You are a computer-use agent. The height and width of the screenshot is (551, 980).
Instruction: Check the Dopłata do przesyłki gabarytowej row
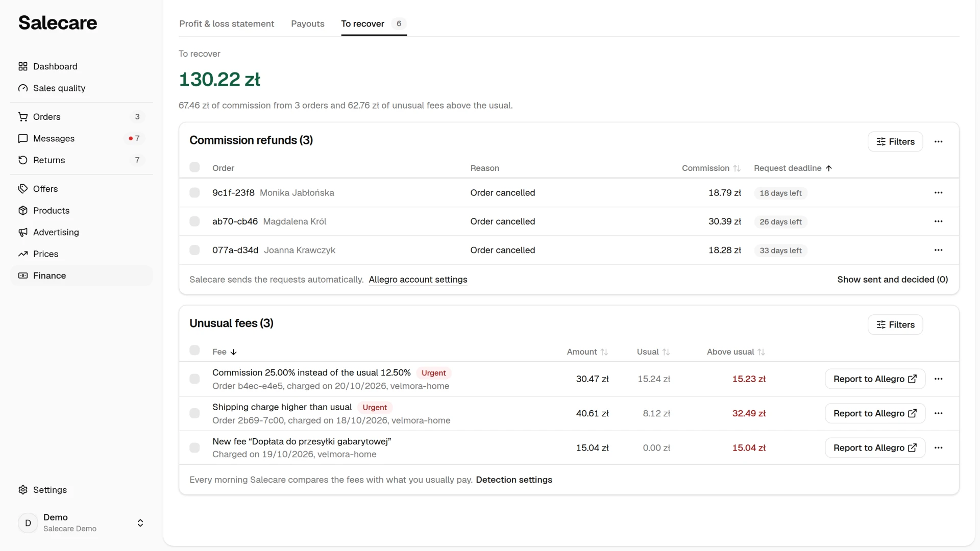[194, 448]
